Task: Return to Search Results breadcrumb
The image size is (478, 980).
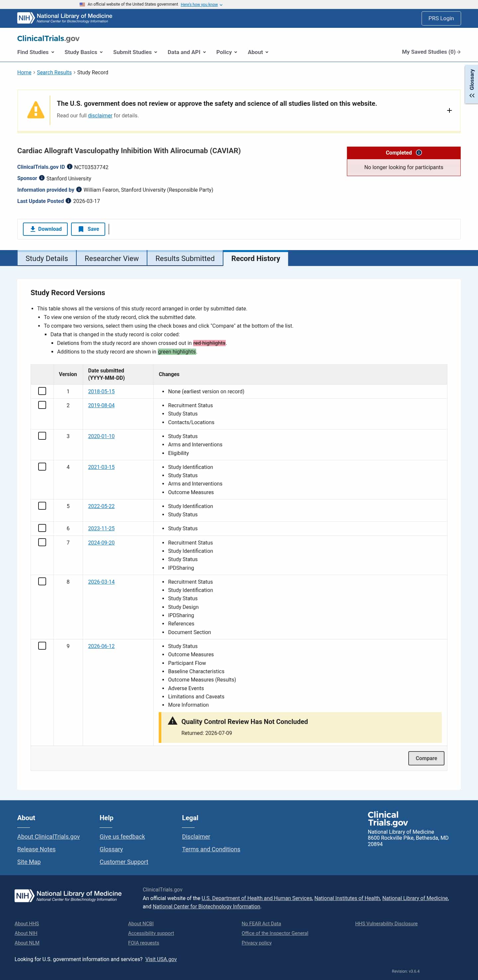Action: pos(54,72)
